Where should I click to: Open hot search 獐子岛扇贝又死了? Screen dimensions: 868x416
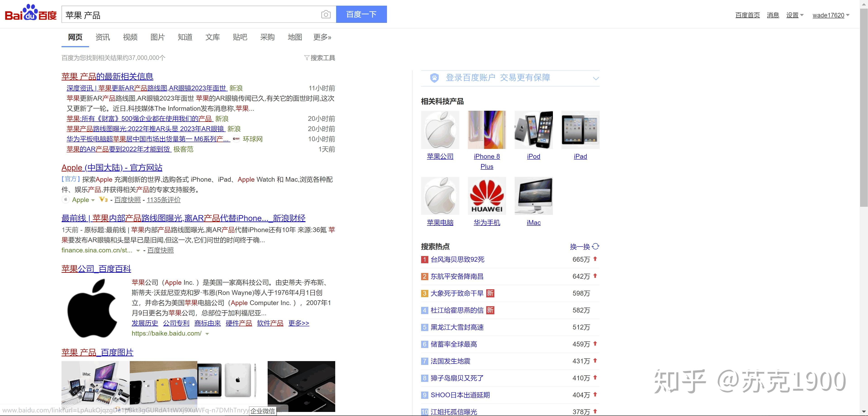[x=457, y=378]
